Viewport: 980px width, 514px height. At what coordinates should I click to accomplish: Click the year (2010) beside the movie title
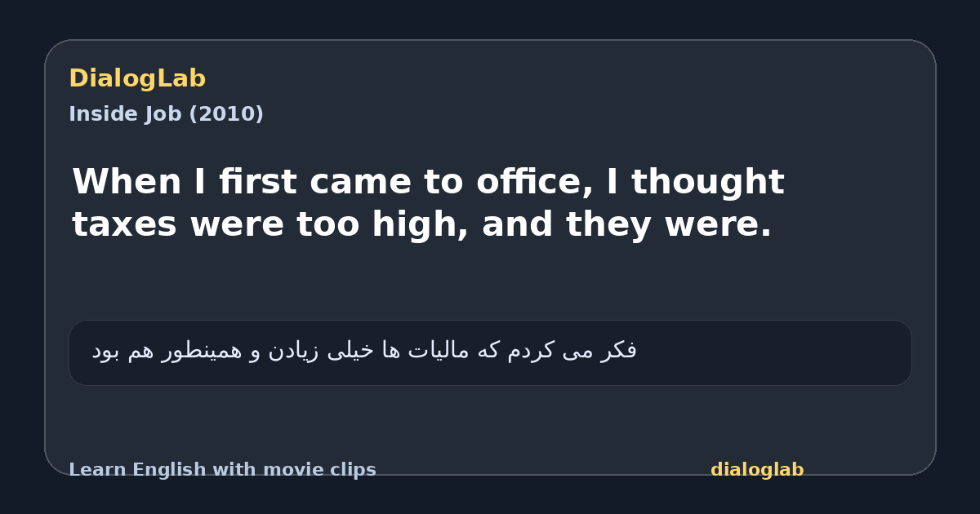(226, 114)
